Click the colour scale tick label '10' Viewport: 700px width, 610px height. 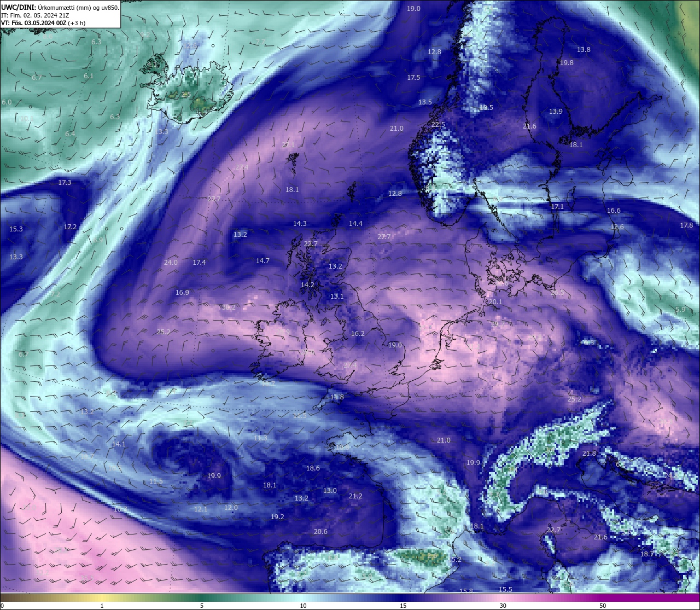pyautogui.click(x=303, y=606)
